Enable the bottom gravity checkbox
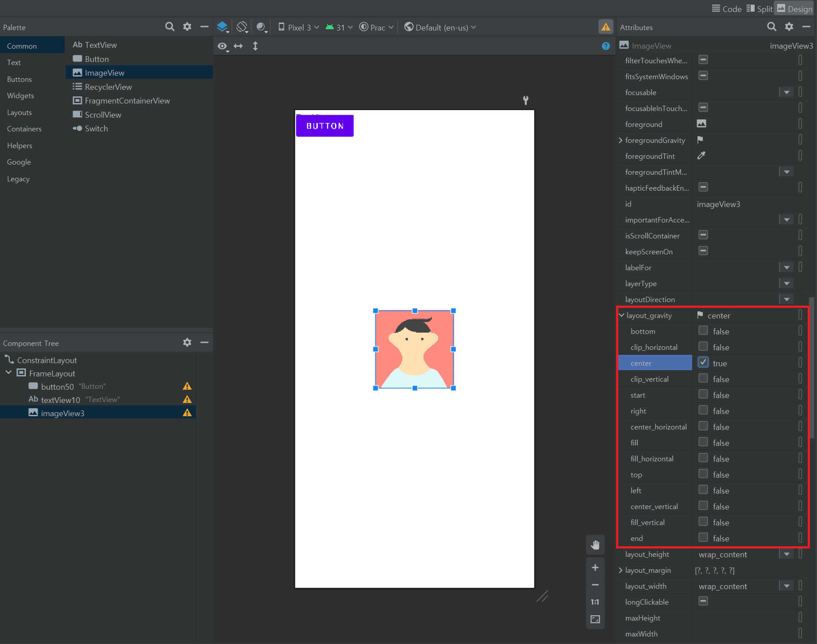This screenshot has height=644, width=817. click(703, 331)
